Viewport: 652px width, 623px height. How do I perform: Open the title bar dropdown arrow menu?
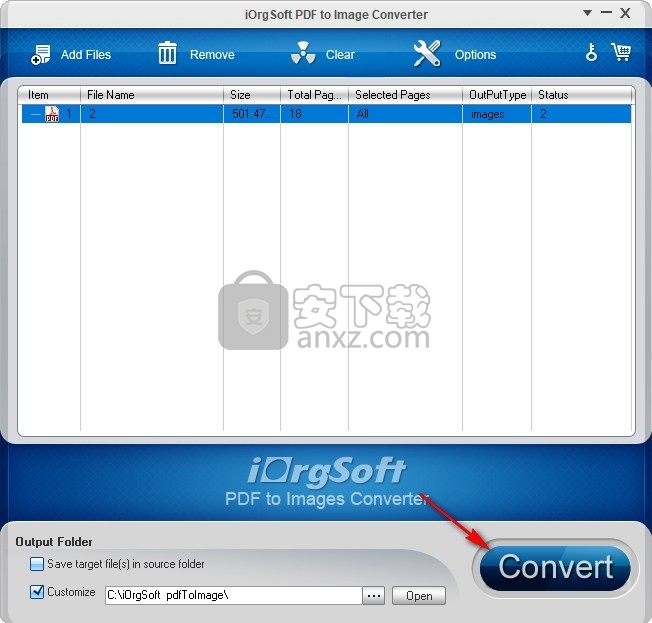coord(587,13)
